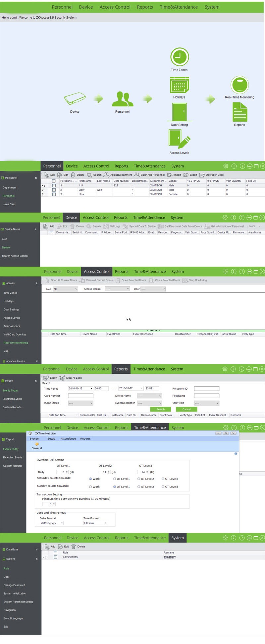Viewport: 265px width, 644px height.
Task: Open System Parameter Setting in the sidebar
Action: point(19,602)
